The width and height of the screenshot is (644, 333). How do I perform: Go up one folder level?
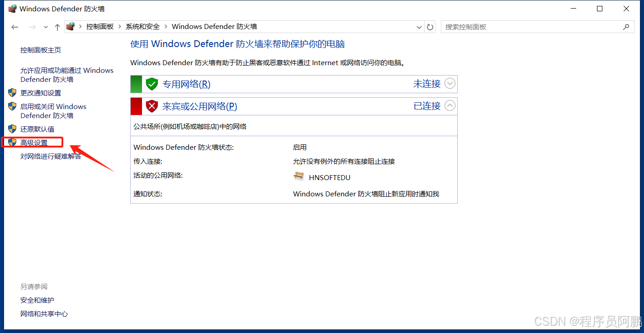pos(57,27)
